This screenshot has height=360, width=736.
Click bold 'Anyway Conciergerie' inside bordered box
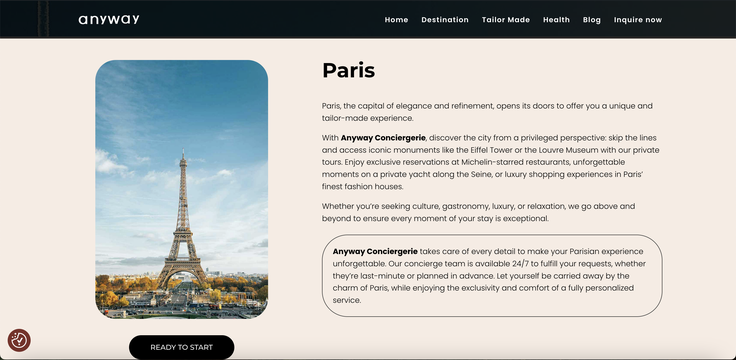pos(375,252)
